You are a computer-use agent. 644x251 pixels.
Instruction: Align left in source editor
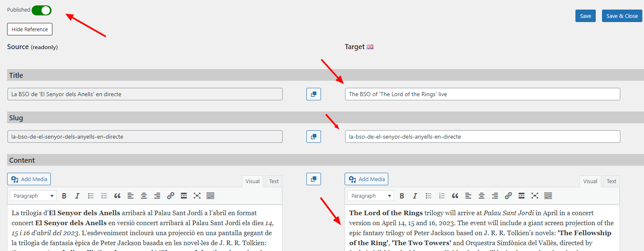(x=131, y=196)
